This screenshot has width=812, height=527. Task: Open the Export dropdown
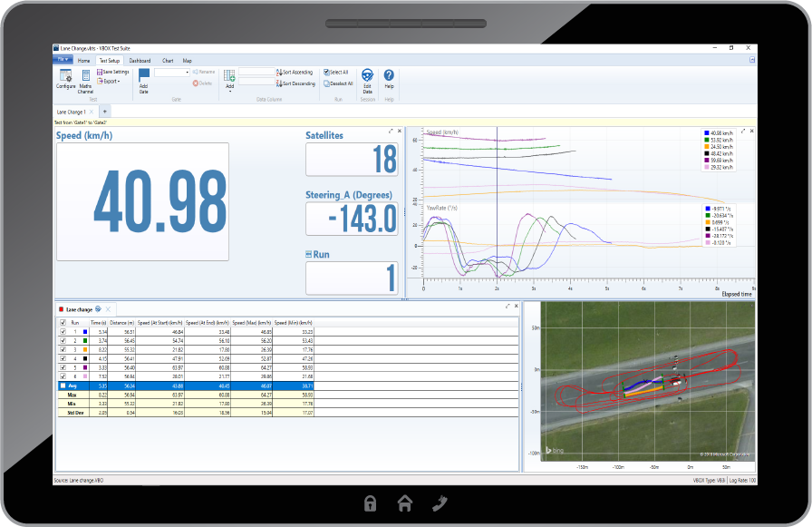[x=111, y=81]
